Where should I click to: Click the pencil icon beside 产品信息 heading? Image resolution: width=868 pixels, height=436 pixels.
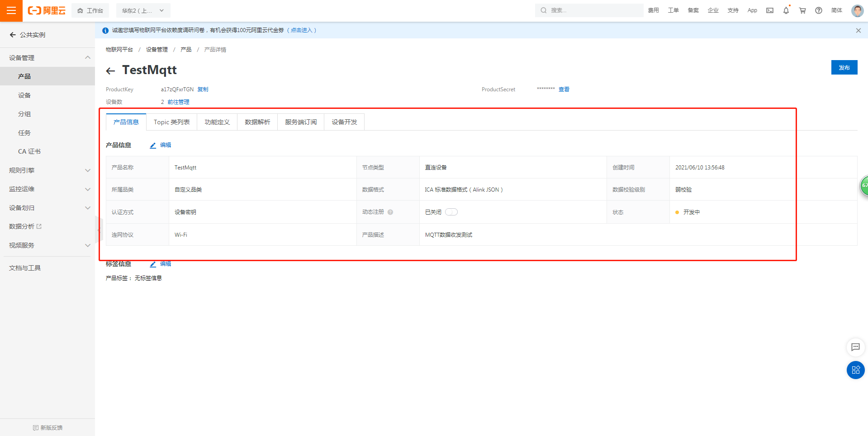pos(153,145)
